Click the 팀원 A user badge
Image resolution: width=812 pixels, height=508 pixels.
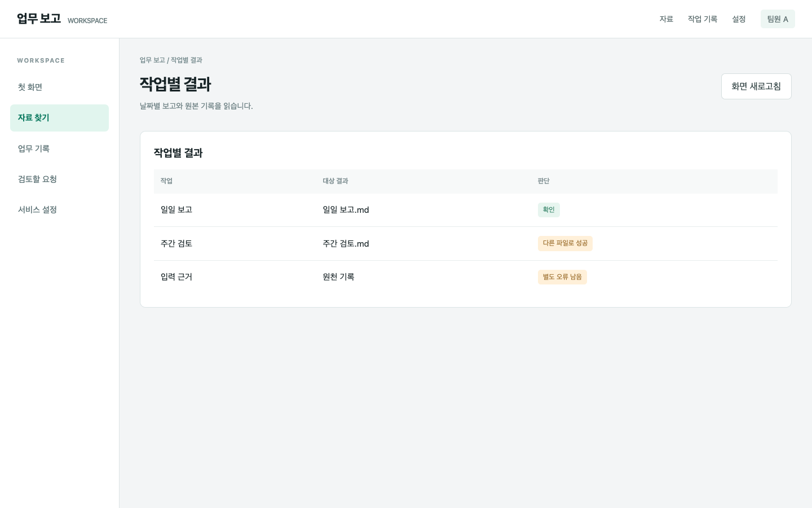click(778, 19)
